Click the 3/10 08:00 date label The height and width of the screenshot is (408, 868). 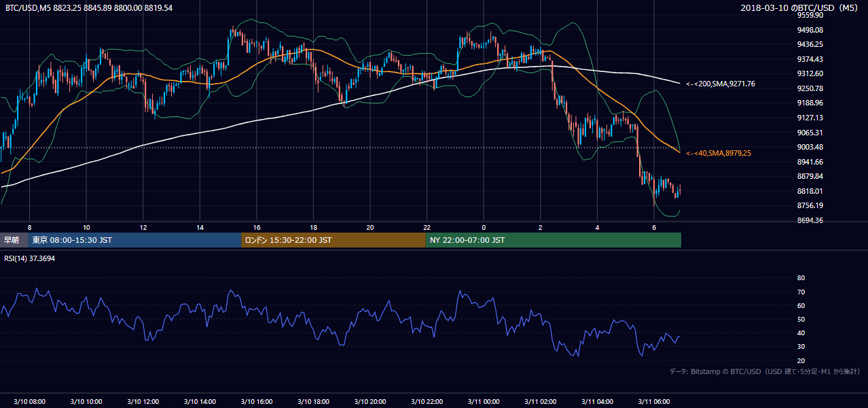coord(29,402)
